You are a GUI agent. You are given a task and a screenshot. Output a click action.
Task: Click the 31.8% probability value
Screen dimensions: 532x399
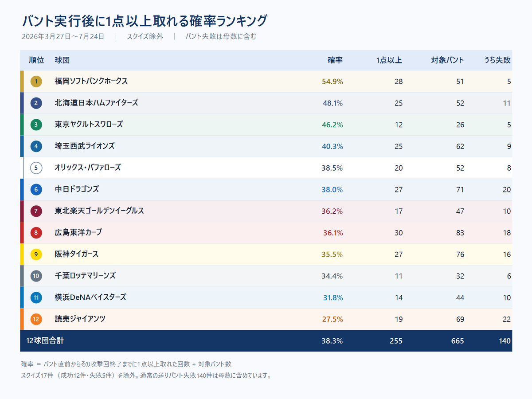[x=332, y=297]
